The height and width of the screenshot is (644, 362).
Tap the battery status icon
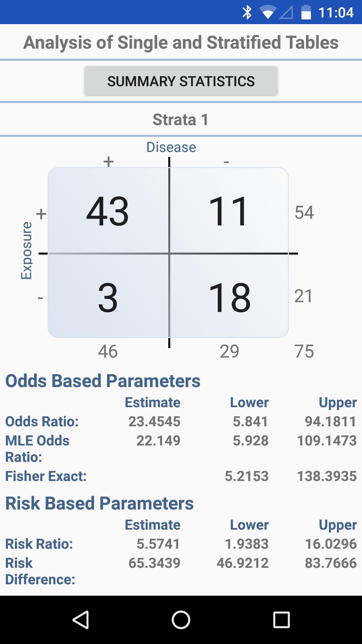coord(306,12)
